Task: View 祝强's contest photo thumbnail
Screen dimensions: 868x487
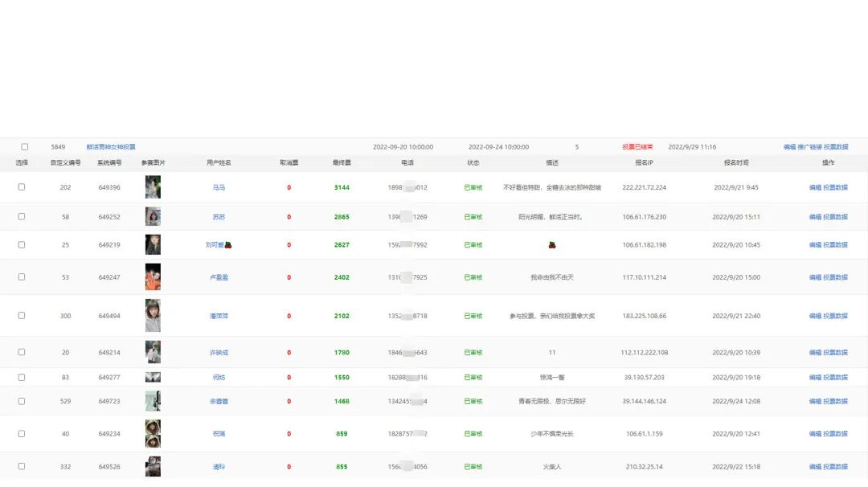Action: point(153,433)
